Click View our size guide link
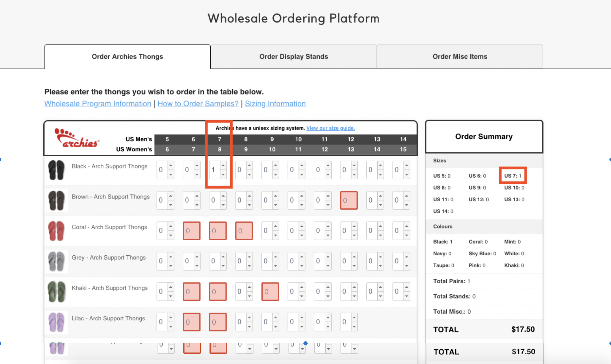 click(331, 128)
